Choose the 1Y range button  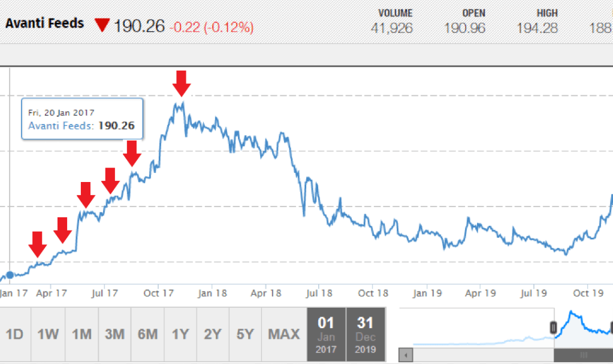coord(180,334)
